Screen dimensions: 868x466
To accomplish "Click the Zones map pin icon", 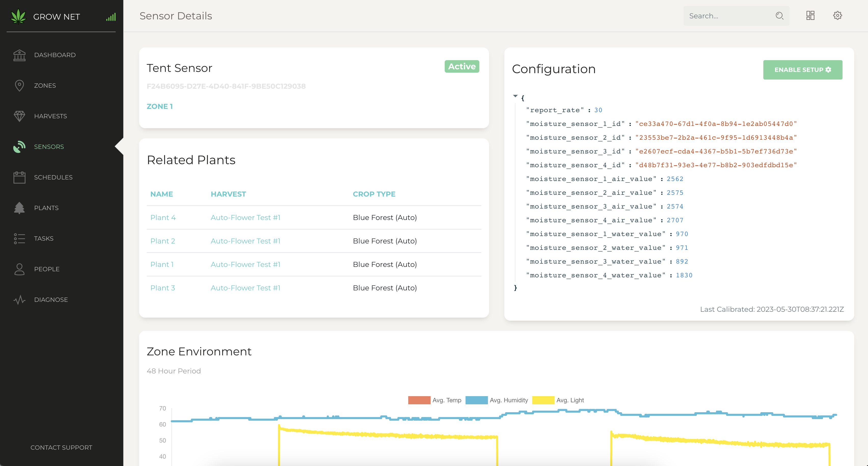I will (19, 86).
